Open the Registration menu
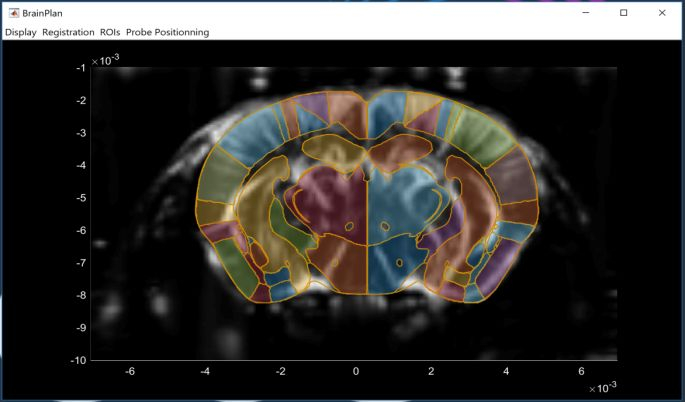Screen dimensions: 685x402 (x=68, y=32)
